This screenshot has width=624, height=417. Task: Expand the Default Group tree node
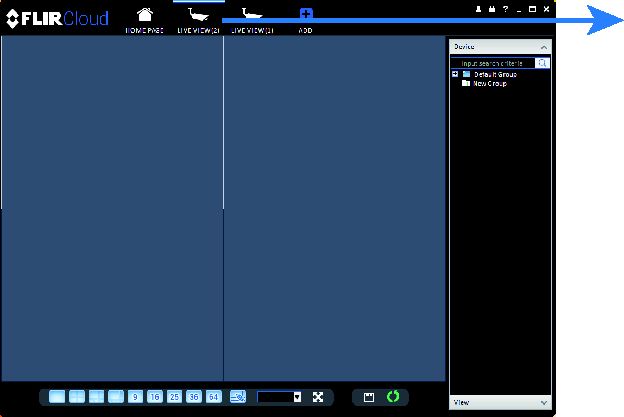[455, 74]
